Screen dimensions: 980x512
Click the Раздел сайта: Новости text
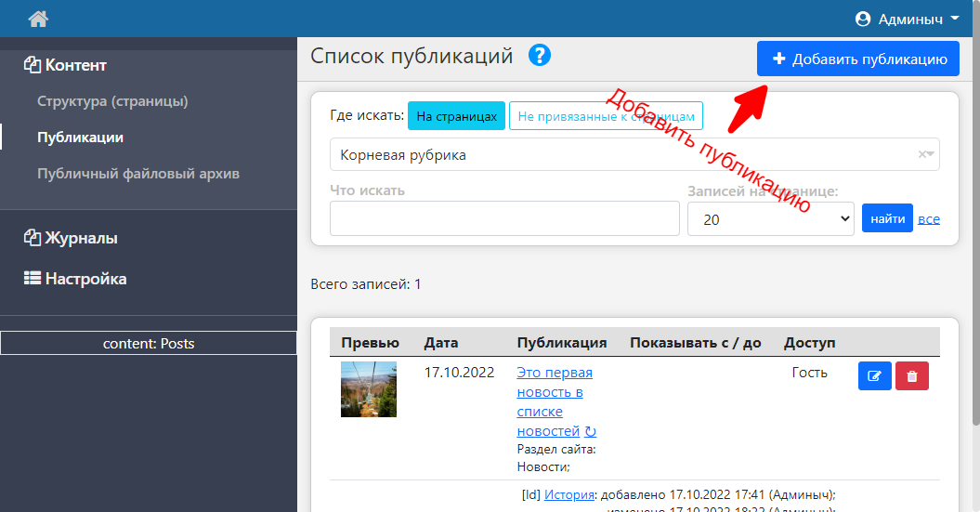click(556, 457)
